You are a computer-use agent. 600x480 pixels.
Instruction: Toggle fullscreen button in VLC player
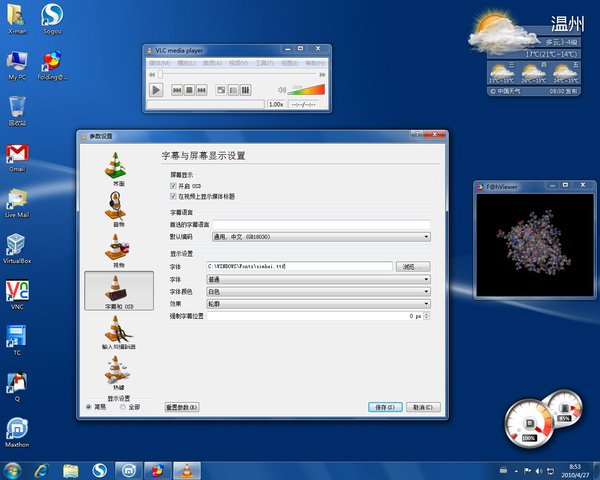pos(221,90)
